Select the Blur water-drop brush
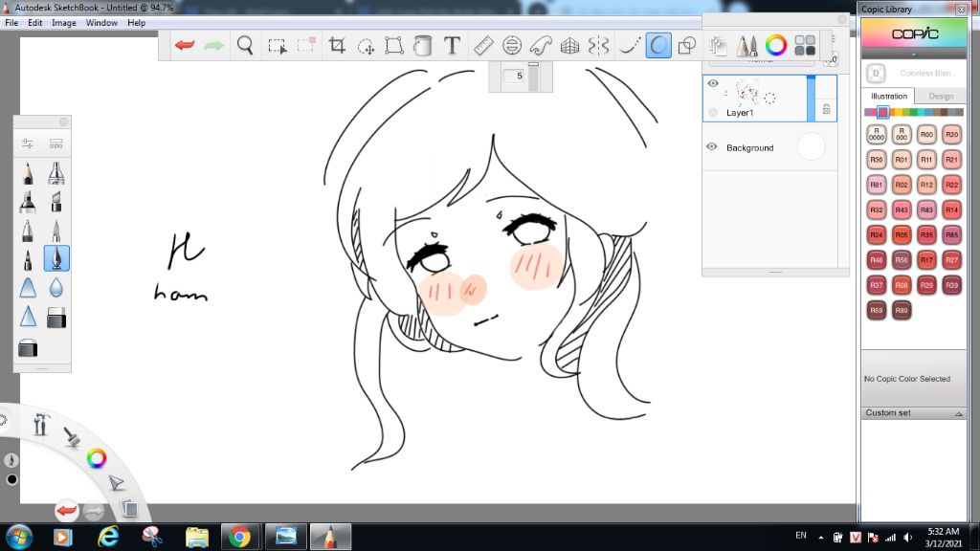The height and width of the screenshot is (551, 980). [x=56, y=287]
